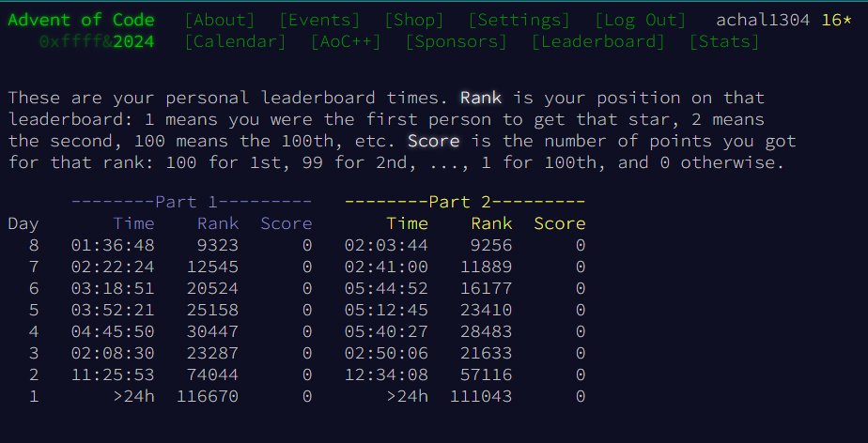Select Day 2 Part 1 rank 74044

pos(212,374)
